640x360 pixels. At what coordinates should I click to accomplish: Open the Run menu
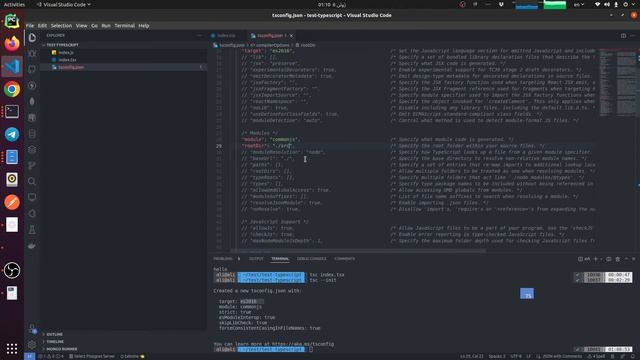106,26
